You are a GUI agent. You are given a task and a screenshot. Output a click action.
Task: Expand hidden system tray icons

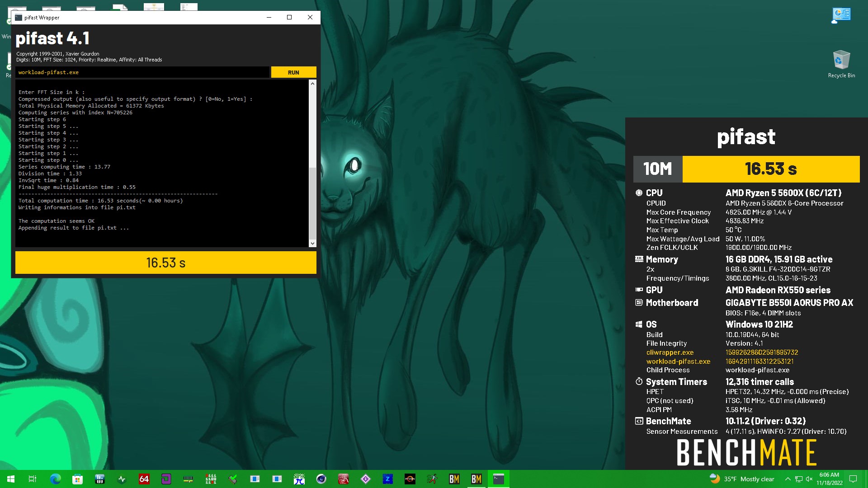coord(788,479)
